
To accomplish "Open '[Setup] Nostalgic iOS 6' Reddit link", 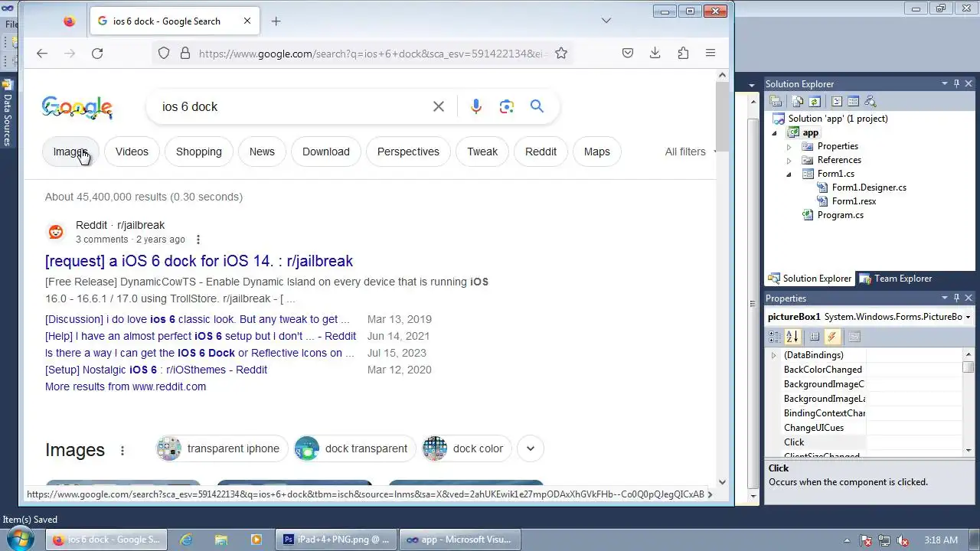I will pyautogui.click(x=156, y=370).
